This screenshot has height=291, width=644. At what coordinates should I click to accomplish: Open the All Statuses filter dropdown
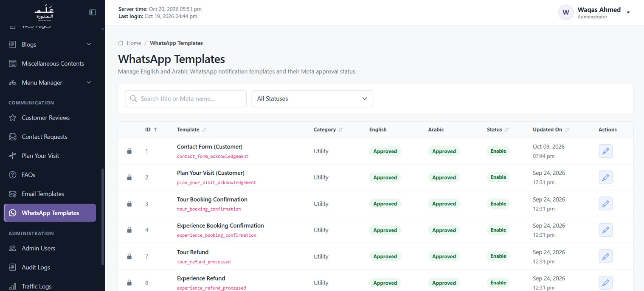[312, 98]
